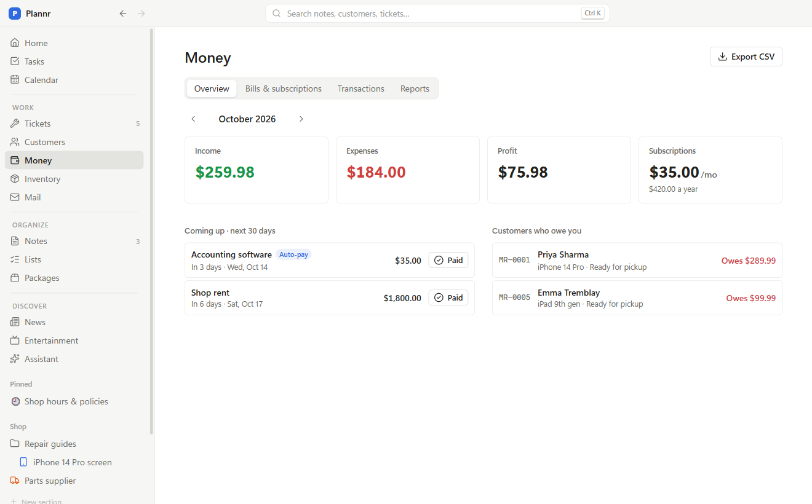Open Home via its house icon
The image size is (812, 504).
15,43
